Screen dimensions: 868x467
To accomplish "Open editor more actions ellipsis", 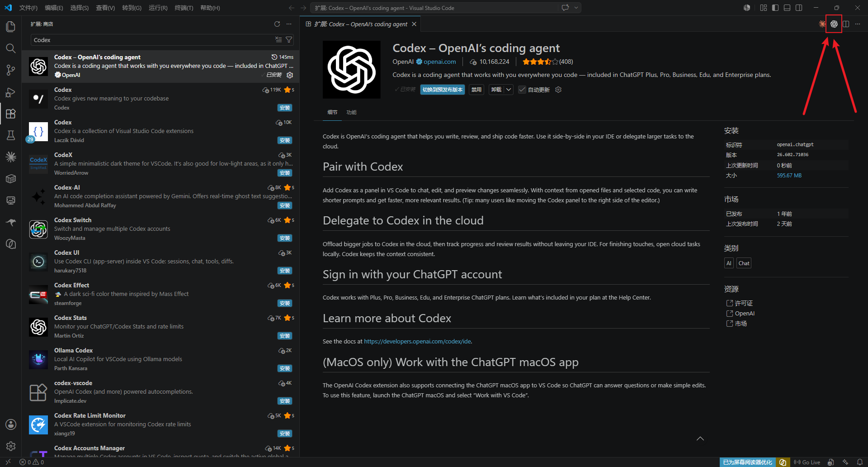I will pos(858,24).
